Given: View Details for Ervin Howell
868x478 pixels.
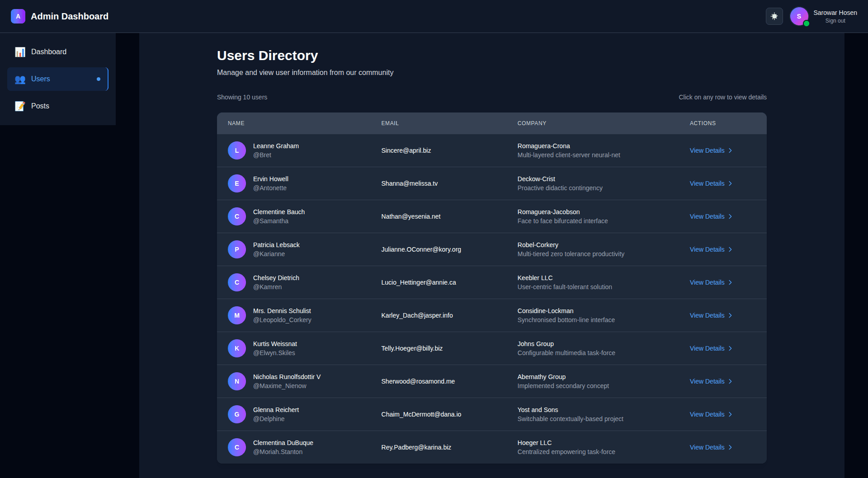Looking at the screenshot, I should (x=707, y=183).
